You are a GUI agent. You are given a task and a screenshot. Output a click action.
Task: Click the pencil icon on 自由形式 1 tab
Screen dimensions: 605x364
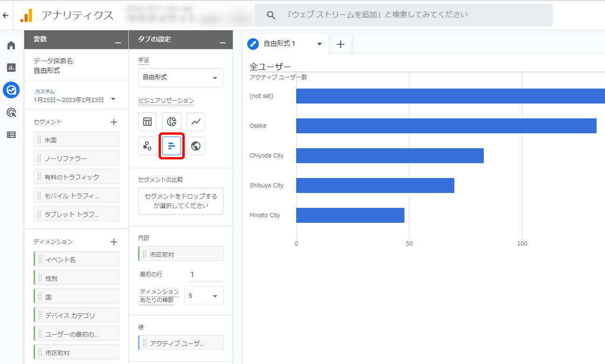[x=253, y=44]
